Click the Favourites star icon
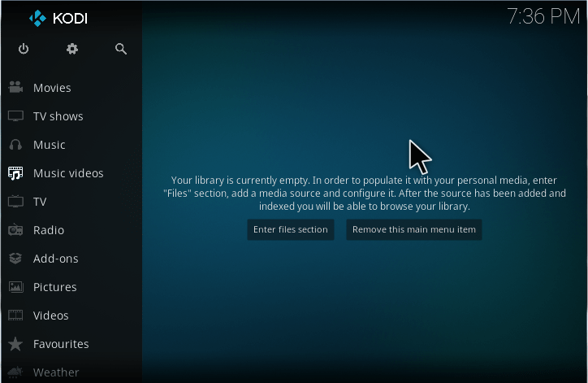Image resolution: width=588 pixels, height=383 pixels. coord(15,344)
